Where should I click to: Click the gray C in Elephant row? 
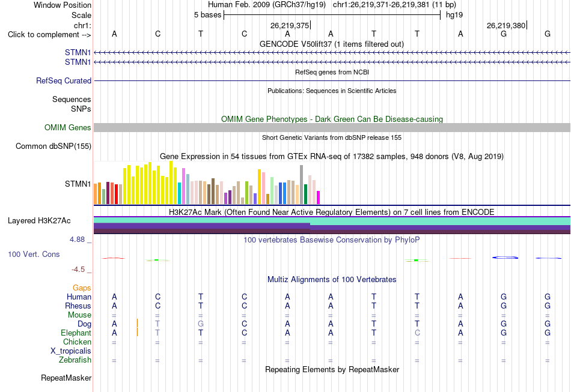(417, 333)
